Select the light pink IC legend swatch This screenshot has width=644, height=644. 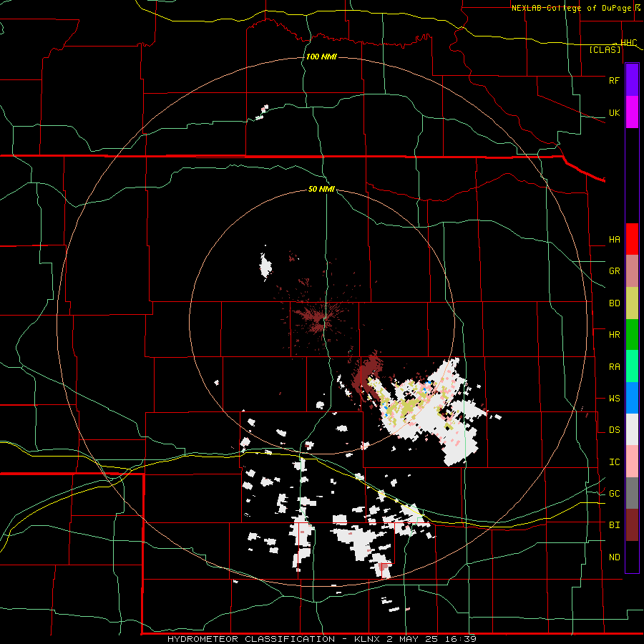pyautogui.click(x=632, y=462)
